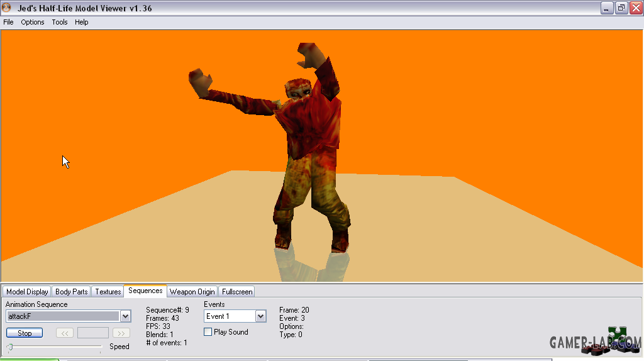
Task: Click the 'Animation Sequence' label
Action: pos(36,304)
